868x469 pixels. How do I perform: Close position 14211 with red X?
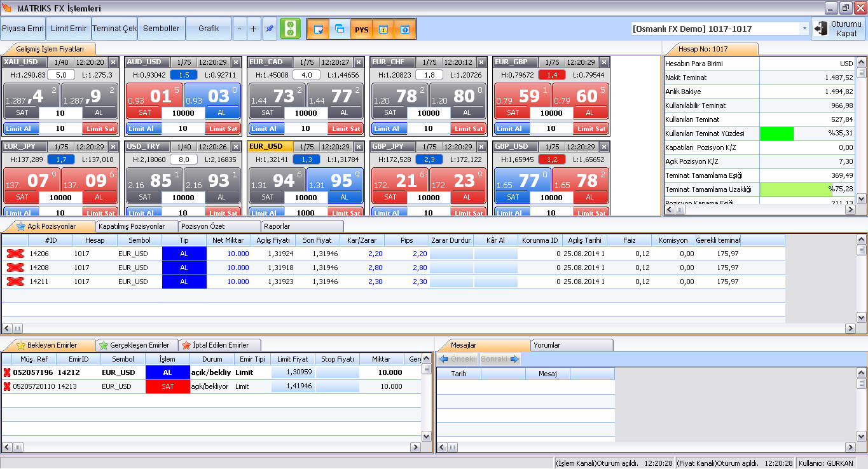[x=15, y=282]
